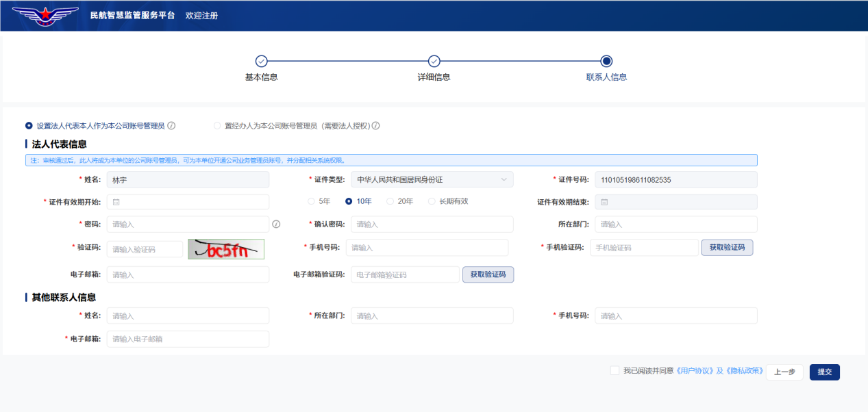
Task: Click the calendar icon in 证件有效期结束 field
Action: [x=605, y=201]
